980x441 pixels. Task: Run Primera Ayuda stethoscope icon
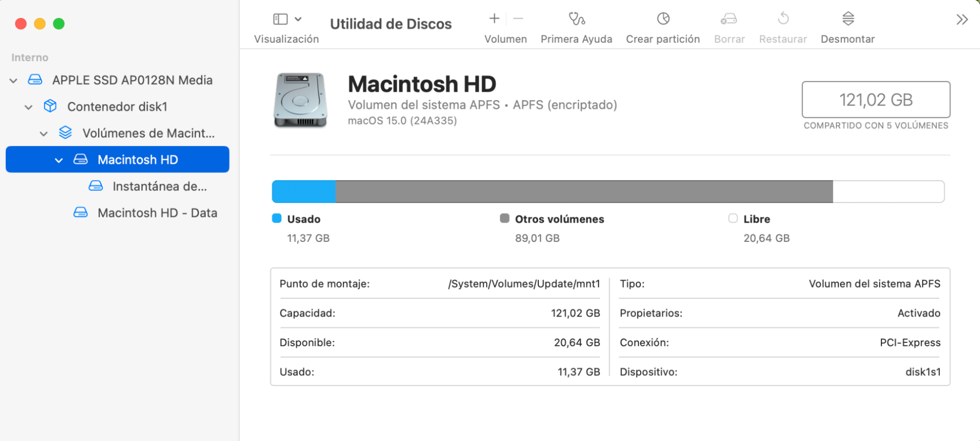577,19
